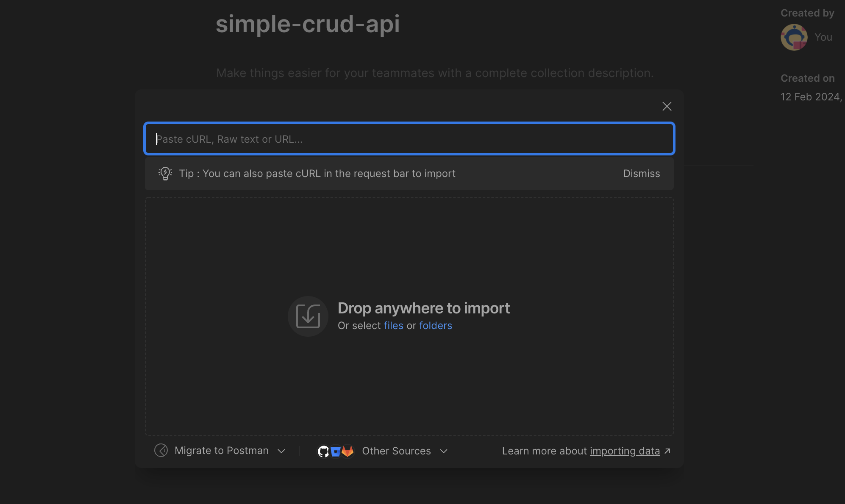845x504 pixels.
Task: Click the external link arrow icon
Action: pos(667,451)
